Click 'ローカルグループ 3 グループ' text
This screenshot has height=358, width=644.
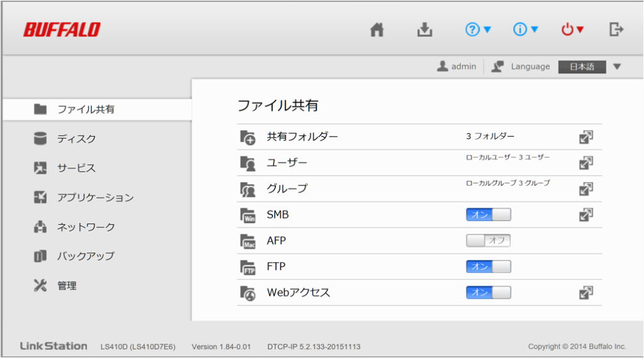pyautogui.click(x=508, y=183)
